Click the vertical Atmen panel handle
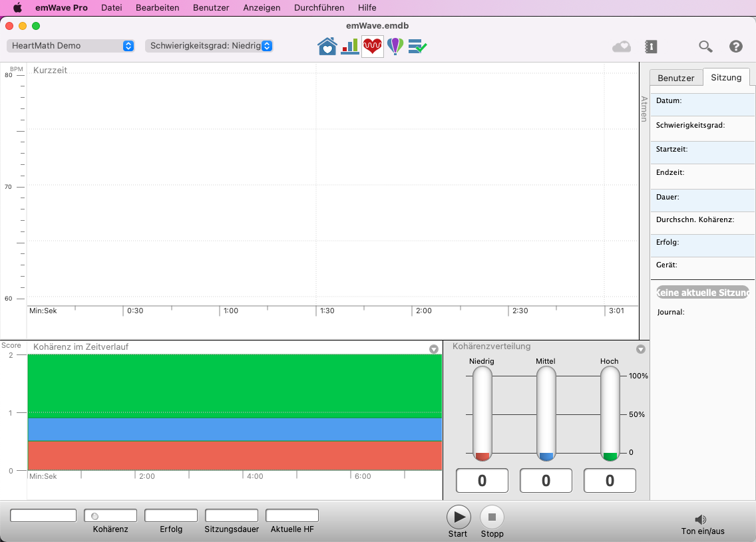756x542 pixels. click(x=644, y=109)
